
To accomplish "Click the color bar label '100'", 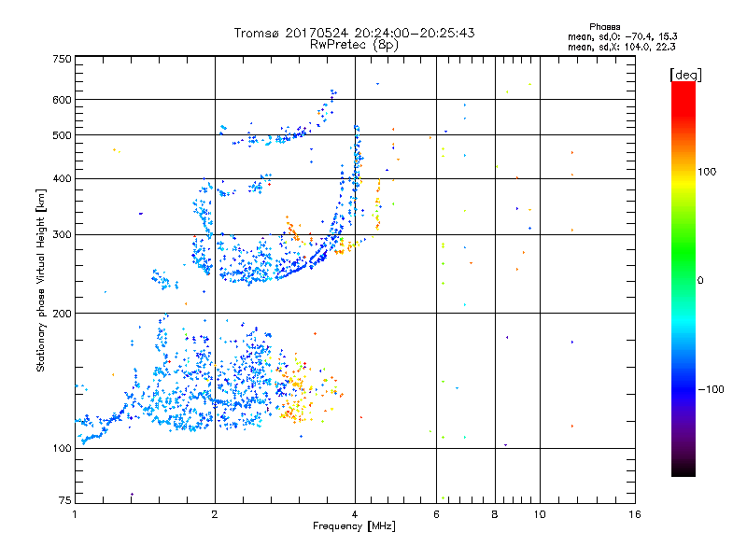I will pos(707,172).
